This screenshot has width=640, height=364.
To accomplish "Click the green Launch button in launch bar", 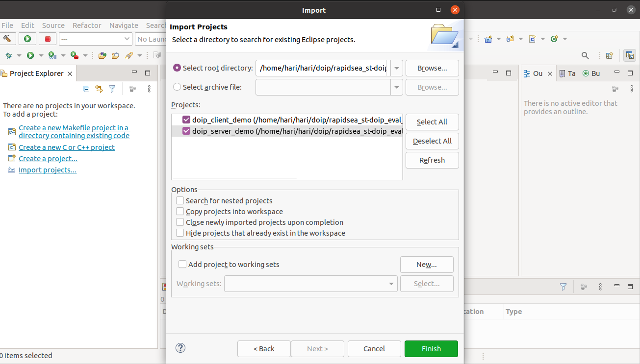I will 27,39.
